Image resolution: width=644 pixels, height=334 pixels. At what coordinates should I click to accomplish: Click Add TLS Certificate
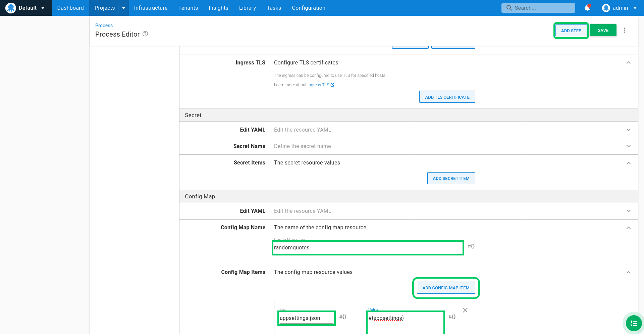tap(447, 97)
